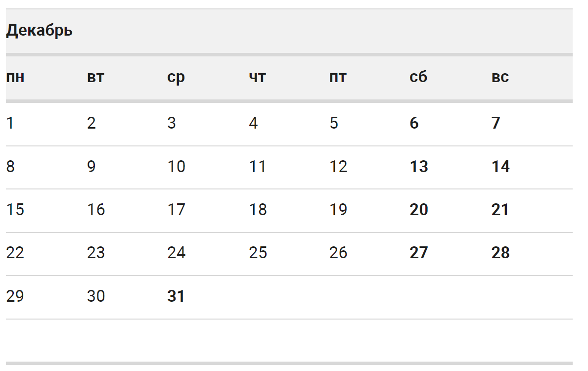Click date 25 on Thursday
This screenshot has height=371, width=588.
click(258, 253)
